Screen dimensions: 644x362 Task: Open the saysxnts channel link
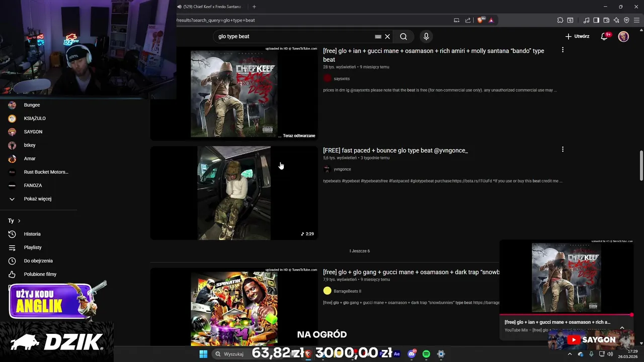342,78
